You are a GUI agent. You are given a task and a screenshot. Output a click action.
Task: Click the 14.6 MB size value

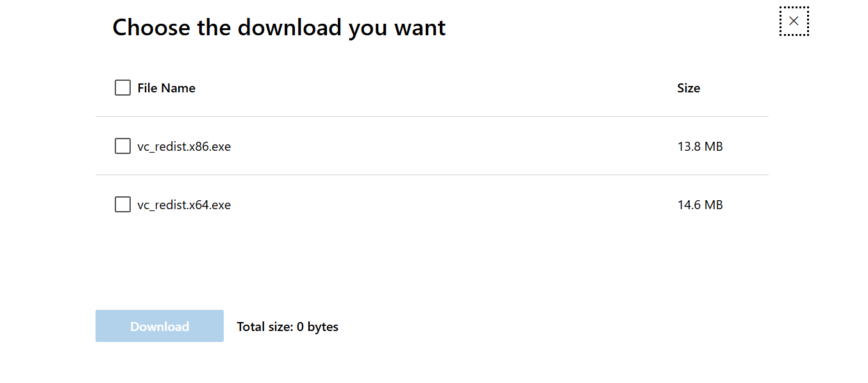click(700, 205)
